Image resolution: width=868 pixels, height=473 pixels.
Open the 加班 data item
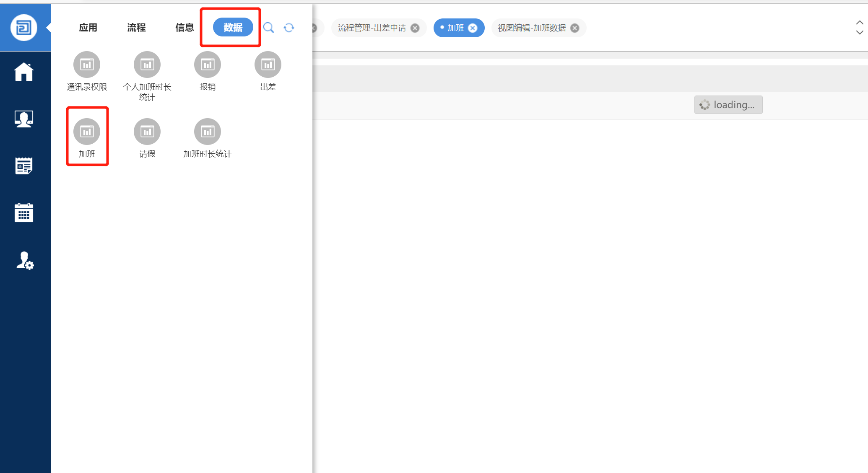click(x=87, y=132)
